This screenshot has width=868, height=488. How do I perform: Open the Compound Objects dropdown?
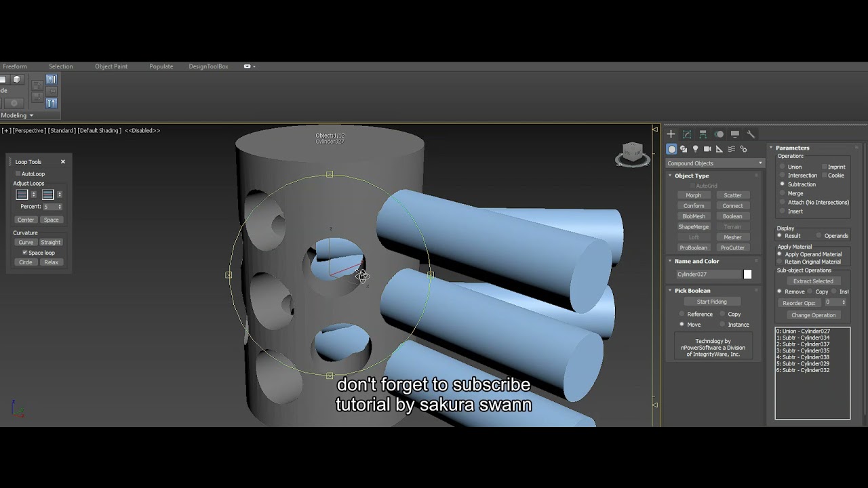(715, 163)
